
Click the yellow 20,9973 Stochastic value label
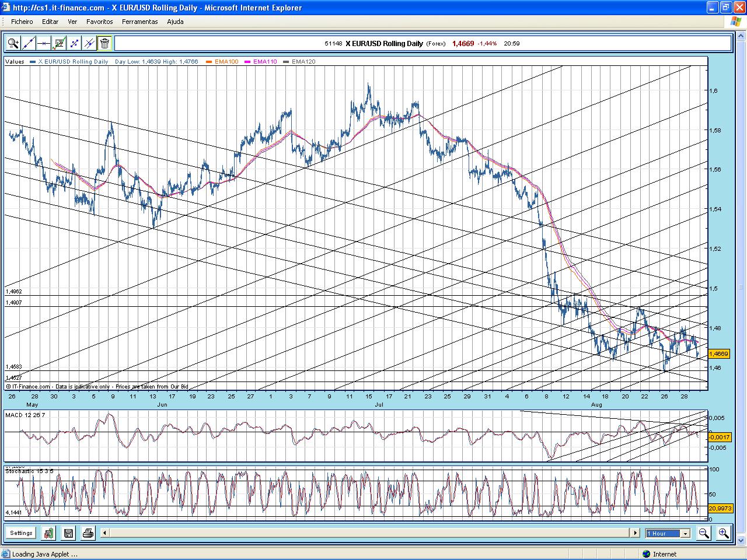click(x=720, y=509)
